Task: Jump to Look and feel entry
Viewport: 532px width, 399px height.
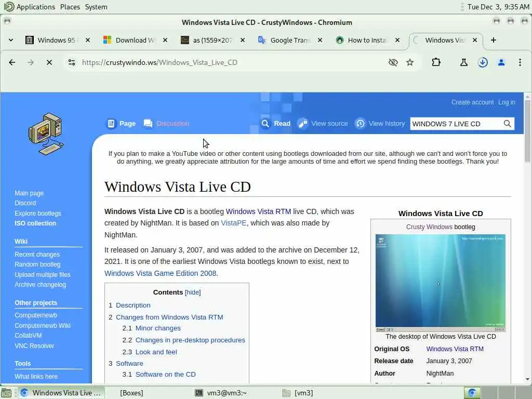Action: pyautogui.click(x=156, y=352)
